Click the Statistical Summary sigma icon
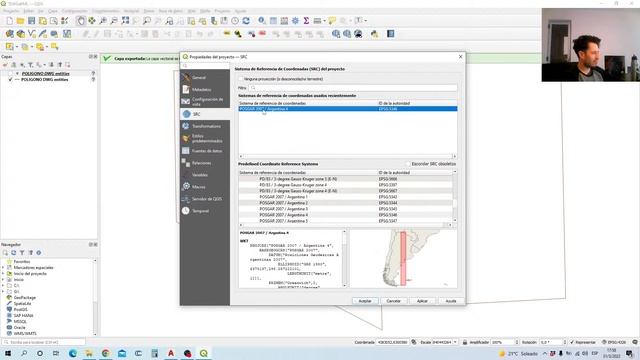 coord(306,20)
